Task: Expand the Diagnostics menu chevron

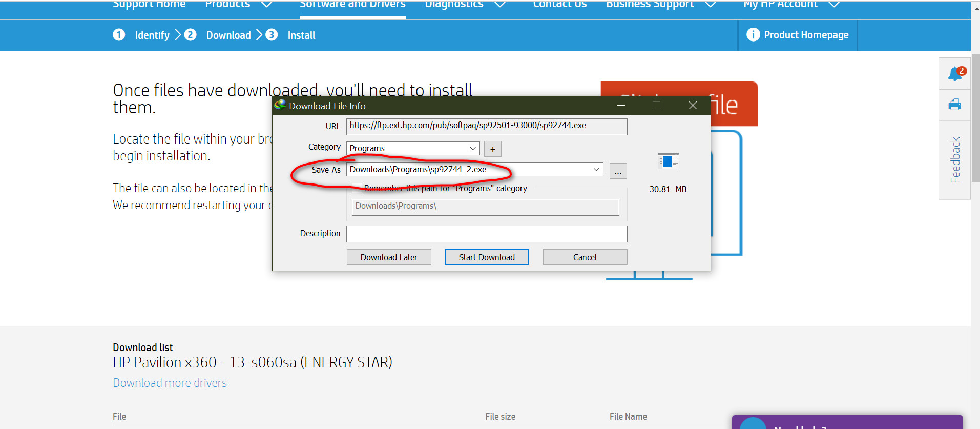Action: point(500,5)
